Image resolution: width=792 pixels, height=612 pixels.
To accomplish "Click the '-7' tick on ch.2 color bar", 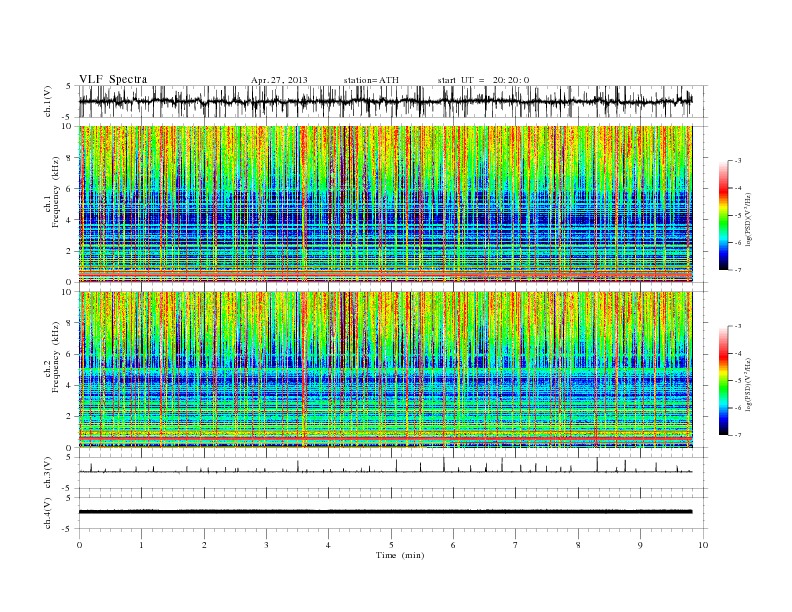I will (x=738, y=435).
